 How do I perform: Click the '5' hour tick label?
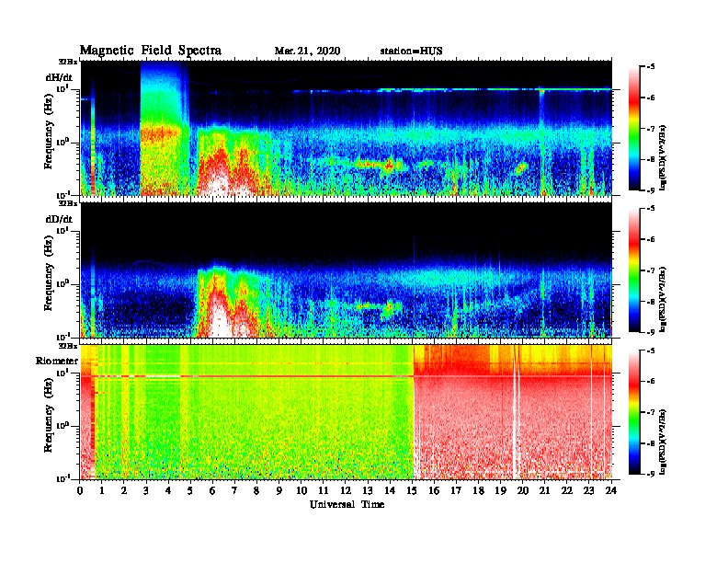(x=190, y=491)
